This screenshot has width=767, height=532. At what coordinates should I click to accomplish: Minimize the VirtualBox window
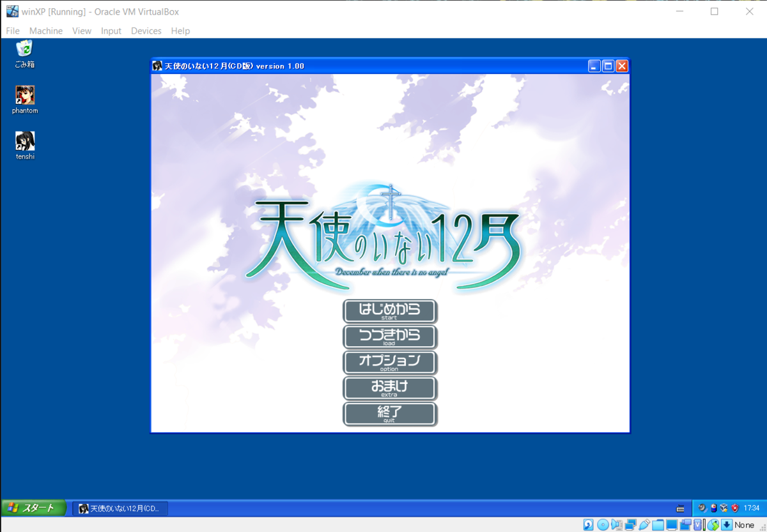[679, 11]
